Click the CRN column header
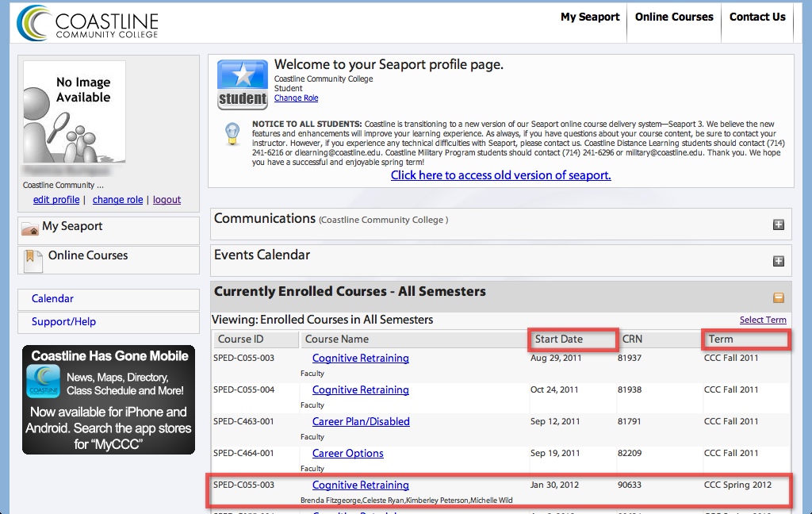Image resolution: width=812 pixels, height=514 pixels. (632, 339)
